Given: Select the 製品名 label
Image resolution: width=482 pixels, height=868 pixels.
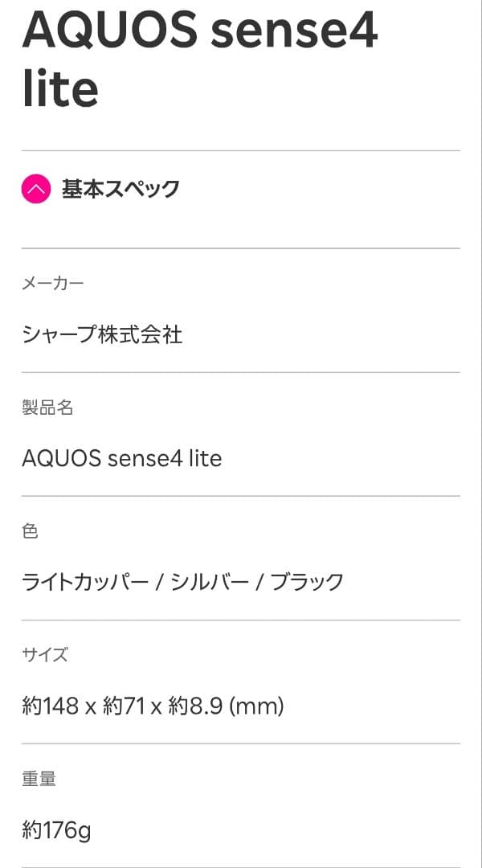Looking at the screenshot, I should pyautogui.click(x=48, y=408).
